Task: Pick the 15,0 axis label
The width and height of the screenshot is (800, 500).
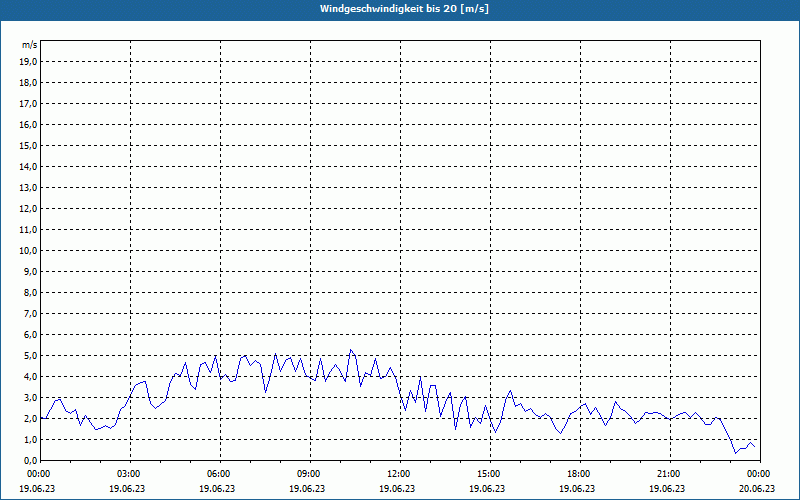Action: (29, 145)
